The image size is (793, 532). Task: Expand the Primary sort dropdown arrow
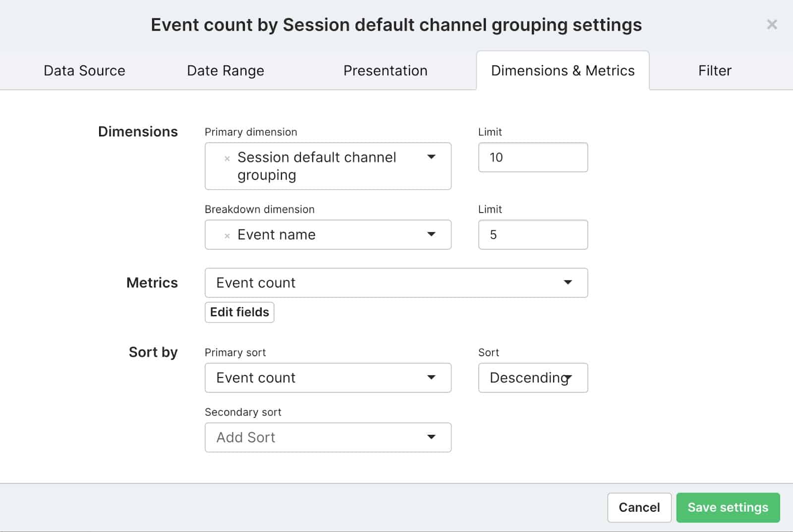pos(431,377)
